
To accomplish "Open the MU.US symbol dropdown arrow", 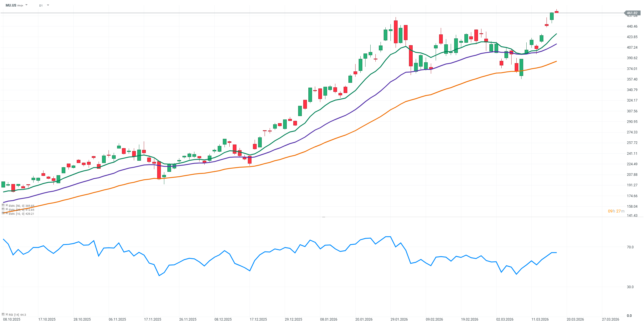I will [26, 5].
